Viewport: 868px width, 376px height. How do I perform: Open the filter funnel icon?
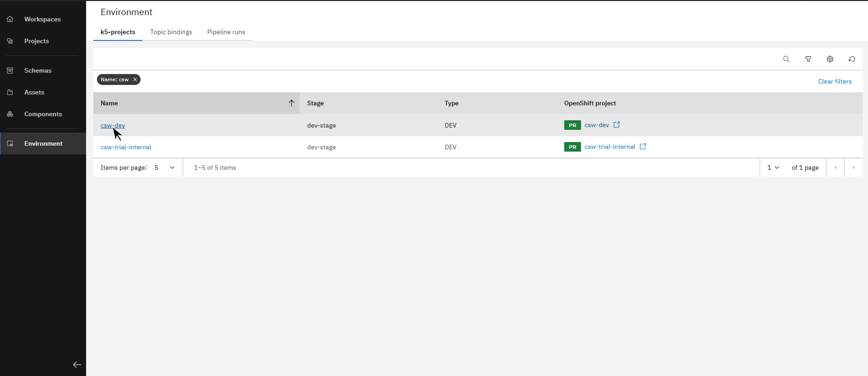point(808,59)
